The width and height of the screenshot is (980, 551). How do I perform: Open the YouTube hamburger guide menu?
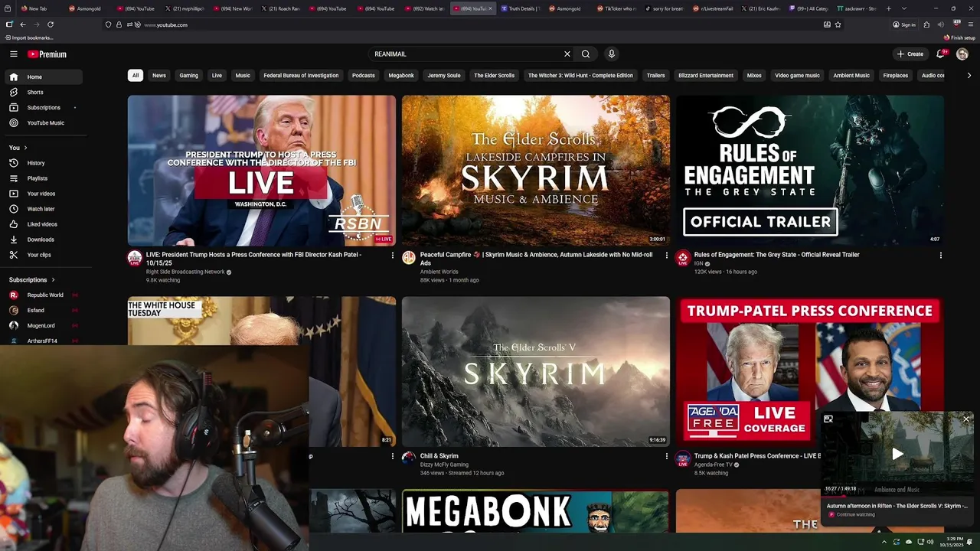(14, 54)
